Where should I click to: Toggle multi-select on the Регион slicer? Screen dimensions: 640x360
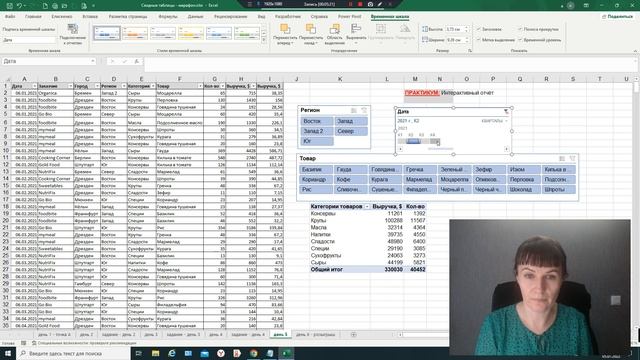(x=354, y=110)
